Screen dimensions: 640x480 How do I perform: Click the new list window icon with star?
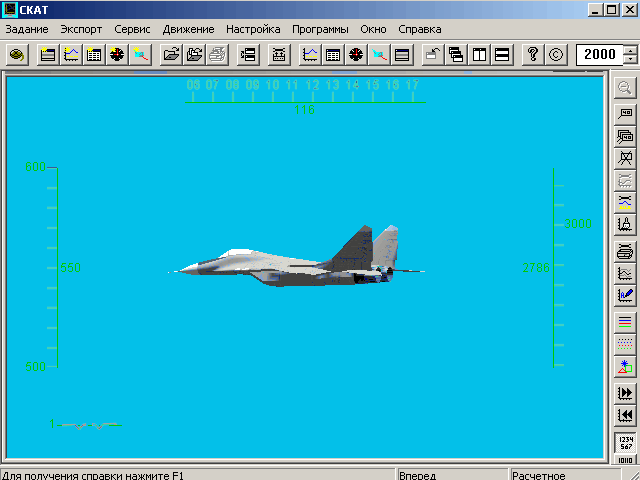coord(48,54)
